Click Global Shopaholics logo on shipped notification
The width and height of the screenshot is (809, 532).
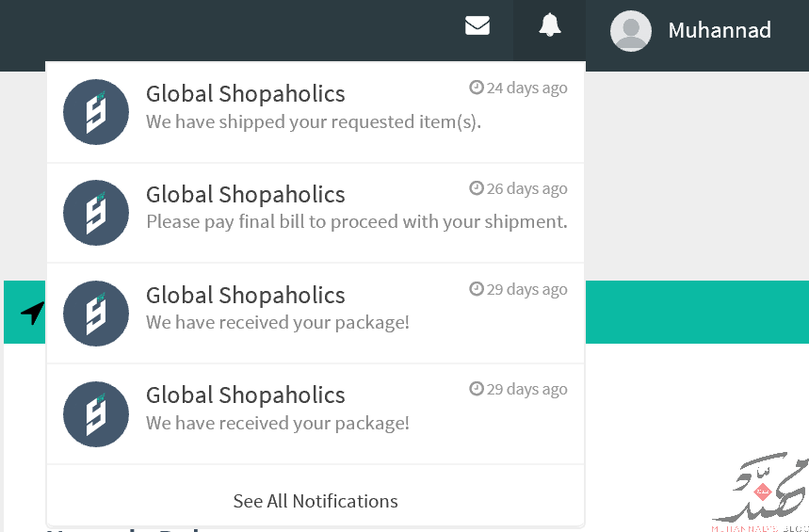pos(96,112)
